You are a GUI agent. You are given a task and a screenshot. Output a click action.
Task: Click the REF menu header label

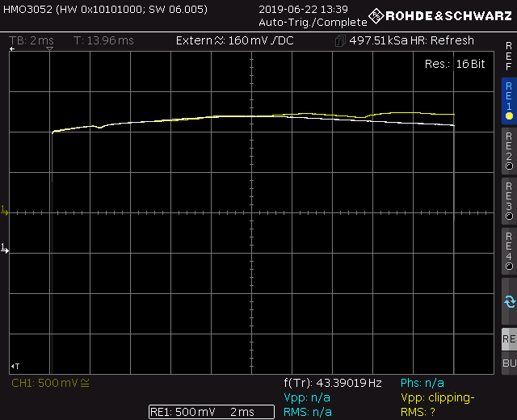point(508,55)
